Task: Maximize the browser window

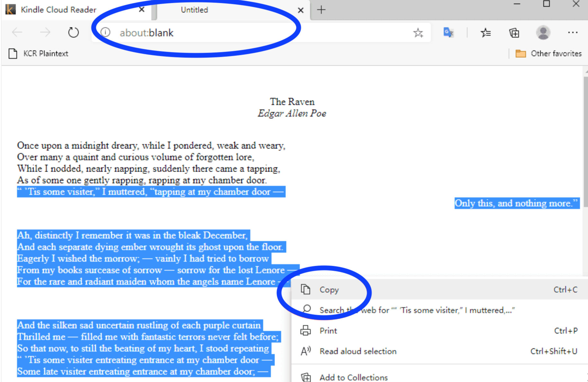Action: (547, 4)
